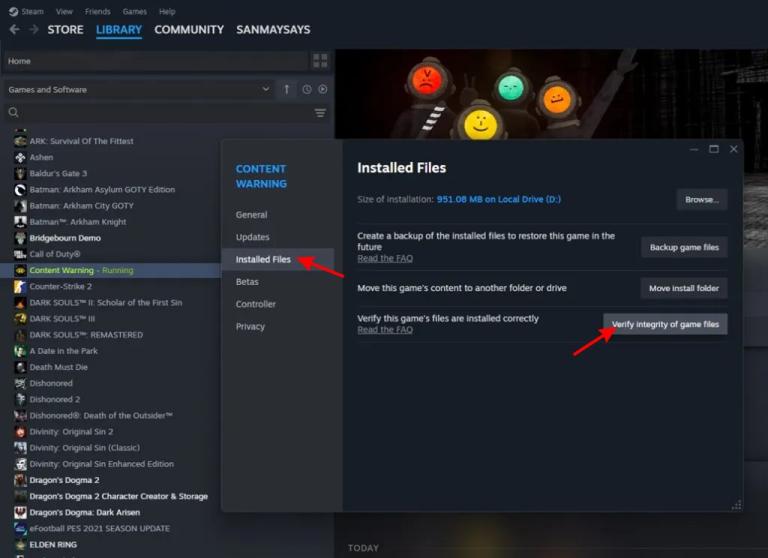Open the Friends menu
Image resolution: width=768 pixels, height=558 pixels.
click(98, 11)
